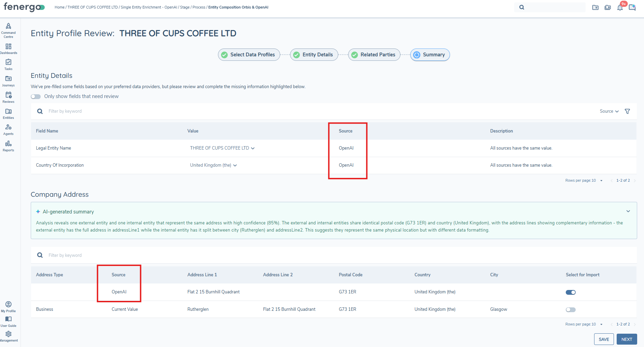Open the Legal Entity Name value dropdown
Image resolution: width=644 pixels, height=347 pixels.
[252, 148]
